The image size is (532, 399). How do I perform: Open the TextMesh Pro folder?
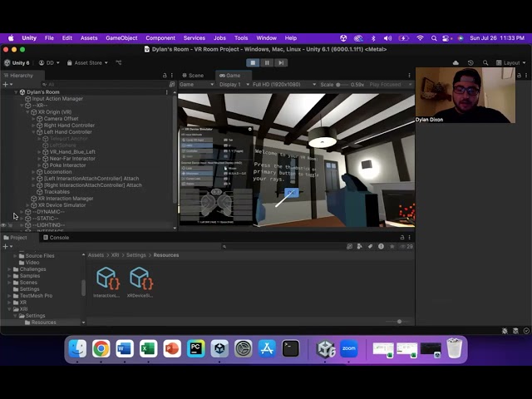[x=36, y=296]
